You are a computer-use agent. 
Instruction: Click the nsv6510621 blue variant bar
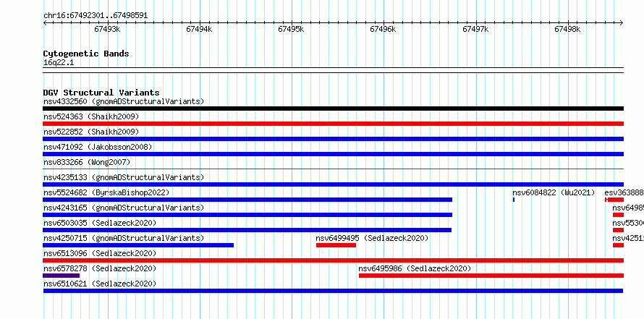333,291
